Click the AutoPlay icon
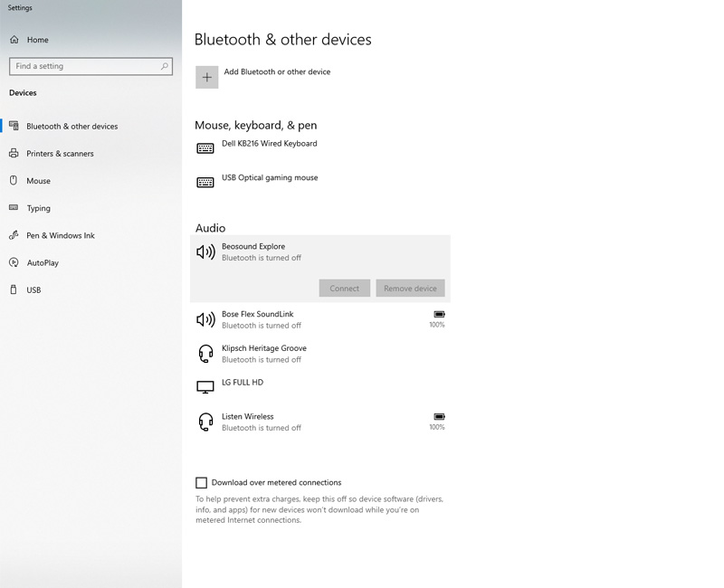This screenshot has height=588, width=724. 14,262
